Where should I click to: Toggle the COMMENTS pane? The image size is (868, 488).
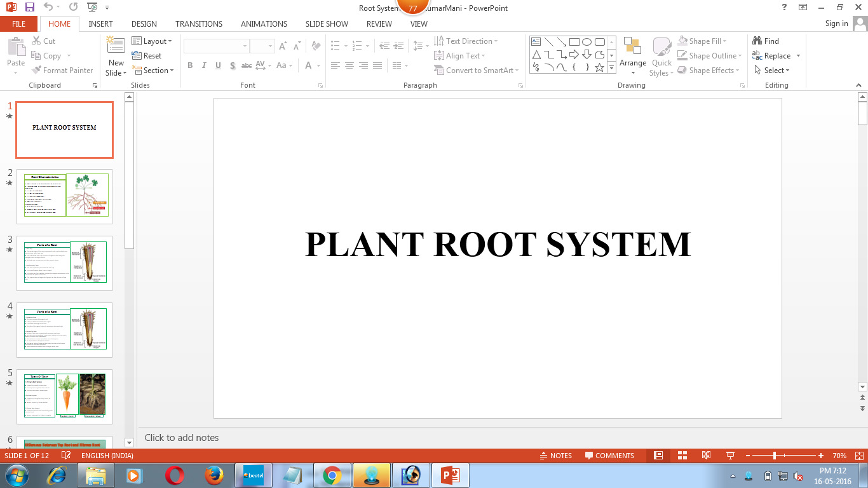click(609, 456)
